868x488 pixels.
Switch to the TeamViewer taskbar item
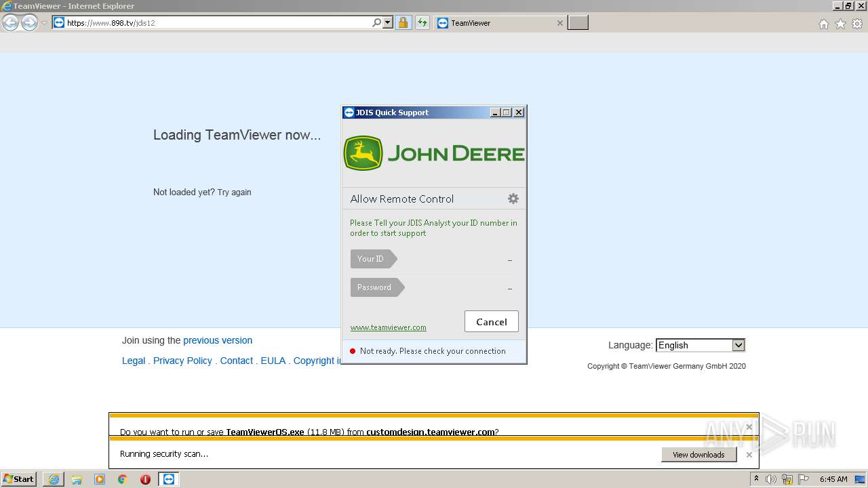coord(169,479)
